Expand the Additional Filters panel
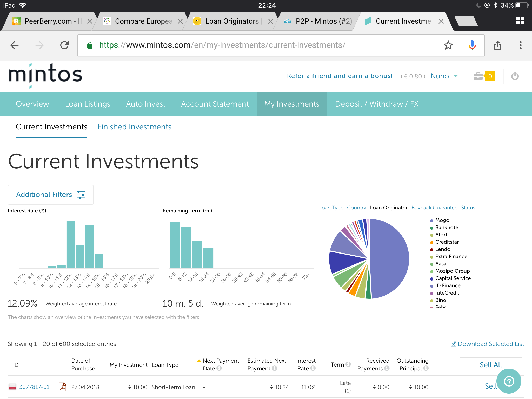The width and height of the screenshot is (532, 399). tap(51, 195)
